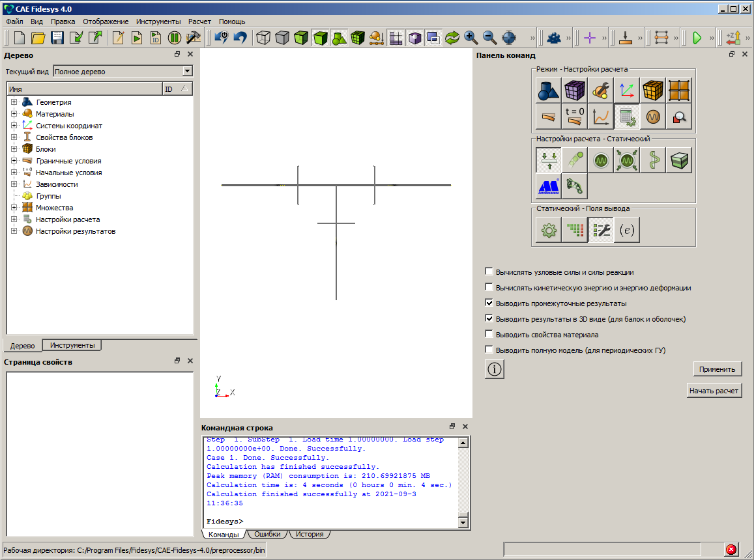Image resolution: width=754 pixels, height=560 pixels.
Task: Expand the 'Геометрия' tree node
Action: [14, 102]
